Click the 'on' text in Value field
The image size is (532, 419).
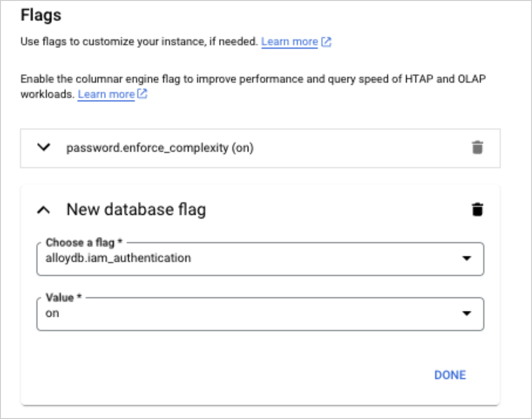point(53,313)
